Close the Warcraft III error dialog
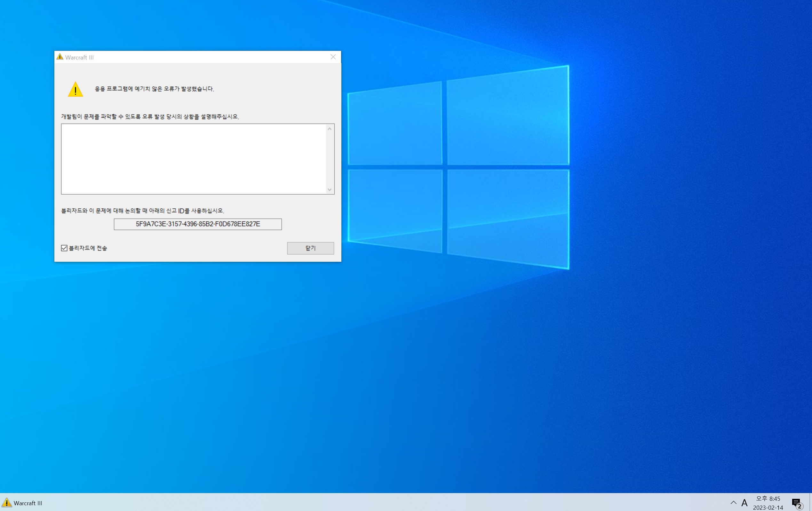The width and height of the screenshot is (812, 511). click(333, 57)
